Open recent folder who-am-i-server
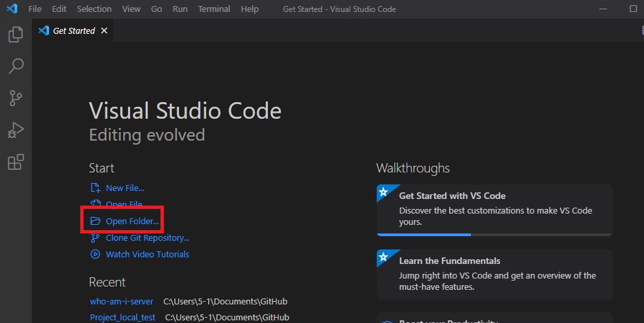This screenshot has height=323, width=644. 121,301
